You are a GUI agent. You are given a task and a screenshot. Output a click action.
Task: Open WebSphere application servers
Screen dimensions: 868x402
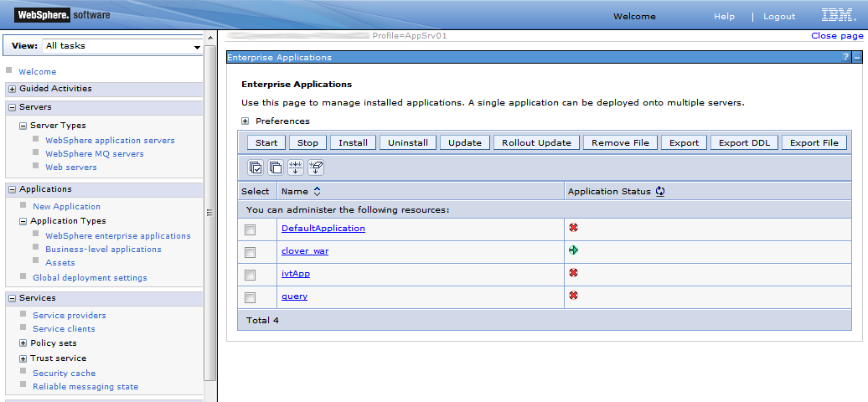110,141
